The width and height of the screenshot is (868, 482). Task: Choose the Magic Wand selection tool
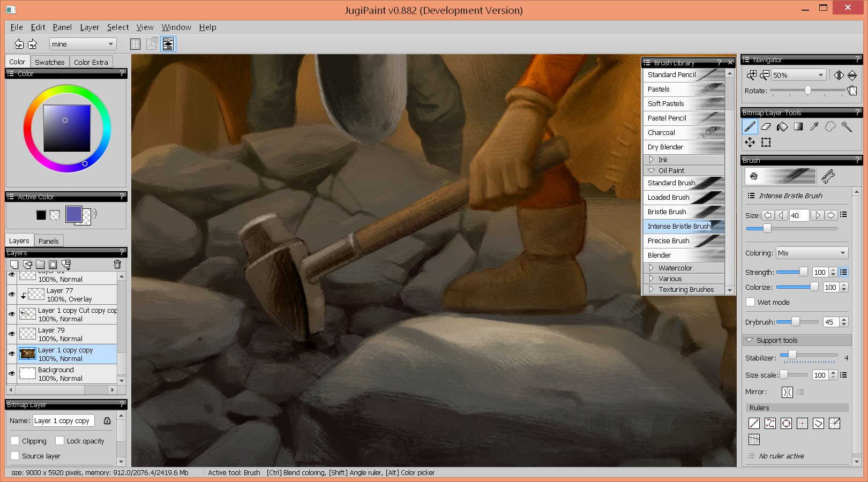click(847, 126)
